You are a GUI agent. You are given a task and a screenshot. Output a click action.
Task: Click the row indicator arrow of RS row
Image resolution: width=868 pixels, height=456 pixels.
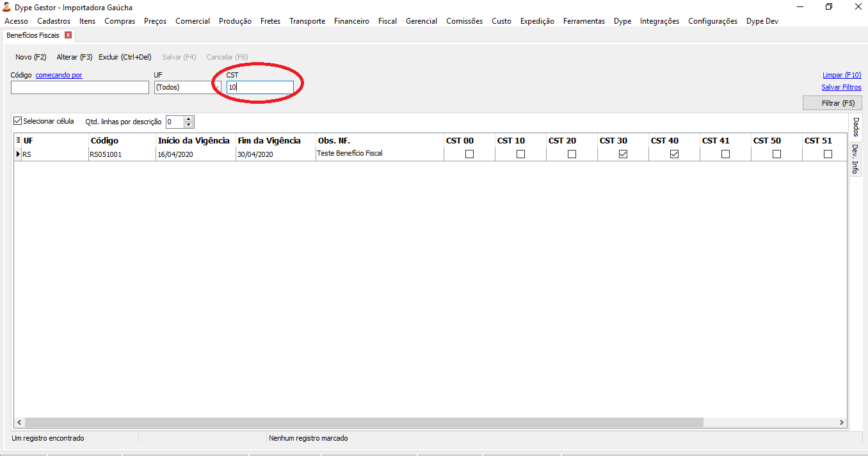tap(18, 154)
